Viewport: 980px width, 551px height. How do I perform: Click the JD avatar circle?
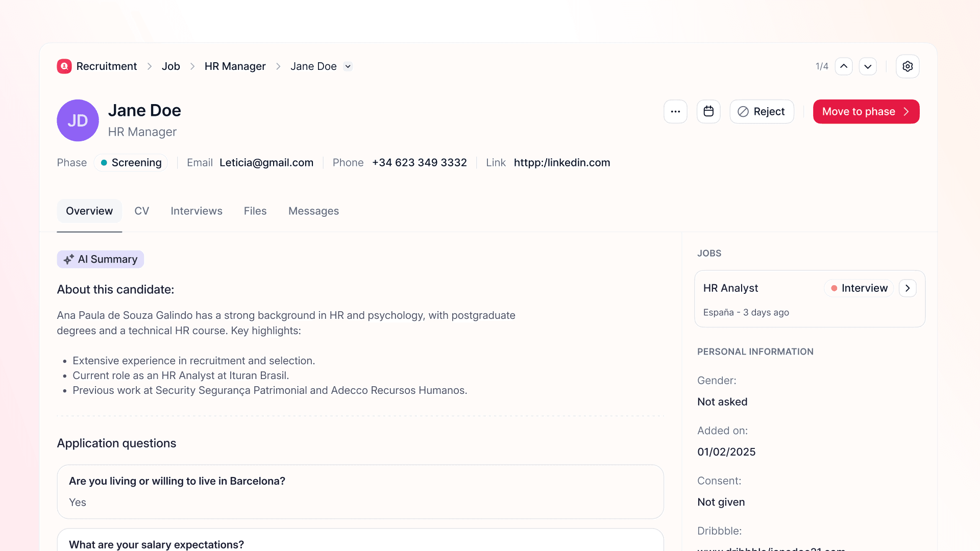78,120
